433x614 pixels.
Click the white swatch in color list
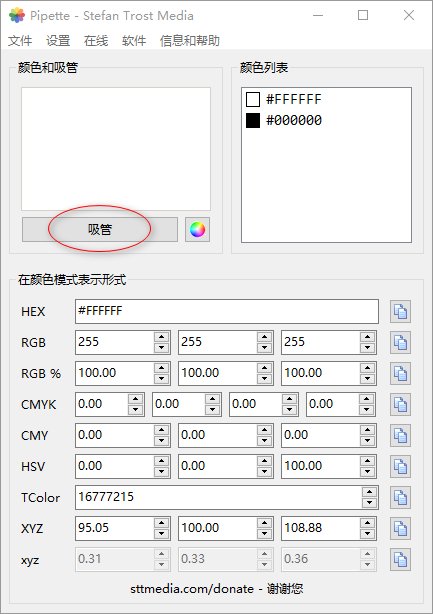[253, 99]
